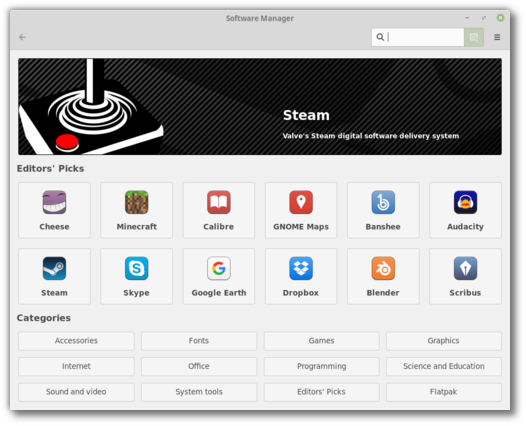Select the Banshee app icon
The height and width of the screenshot is (426, 526).
383,202
